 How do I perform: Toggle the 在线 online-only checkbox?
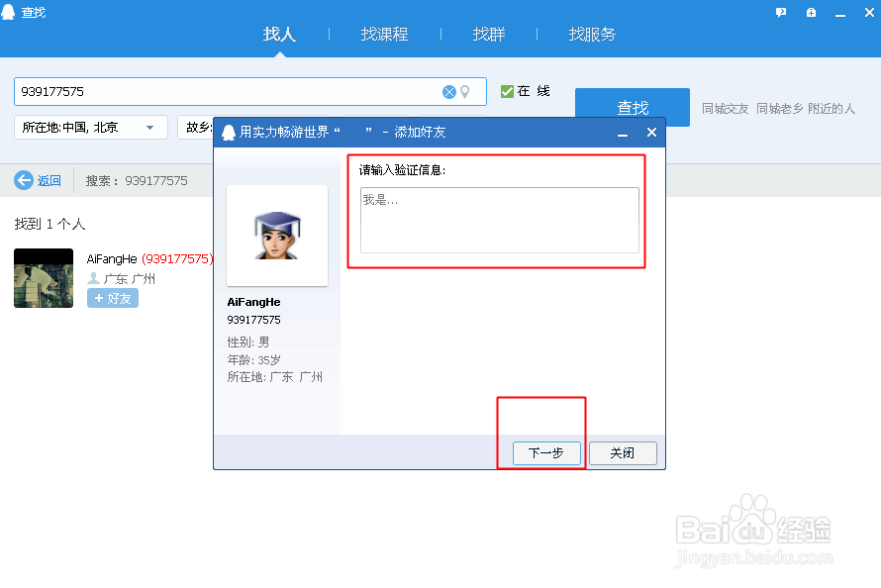pyautogui.click(x=508, y=90)
